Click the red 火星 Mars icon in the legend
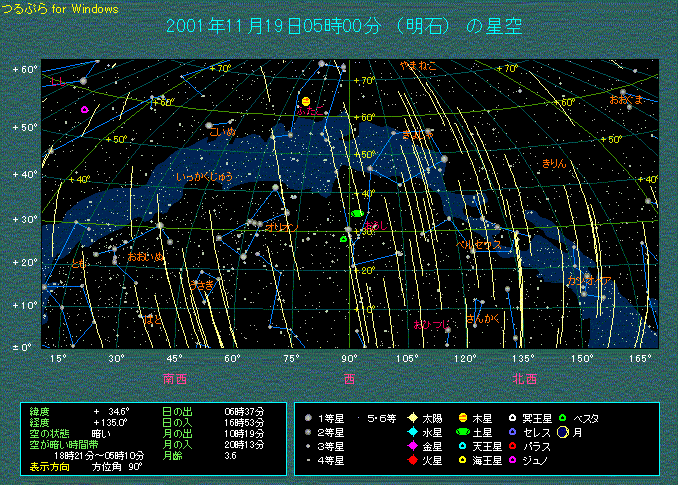This screenshot has height=485, width=678. pos(411,460)
